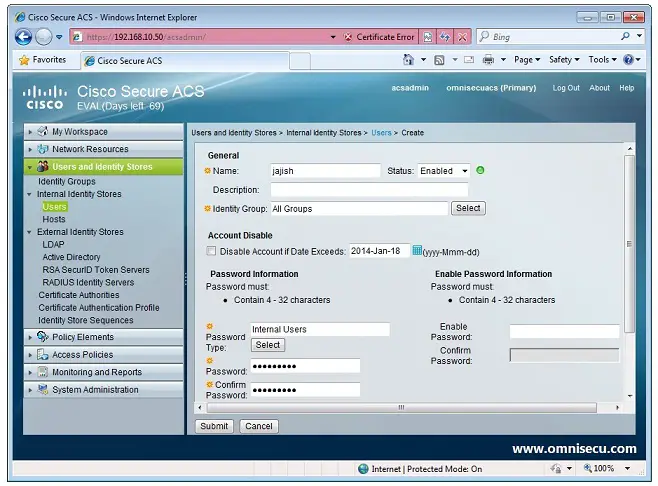Click the date field 2014-Jan-18
The width and height of the screenshot is (658, 486).
(379, 251)
